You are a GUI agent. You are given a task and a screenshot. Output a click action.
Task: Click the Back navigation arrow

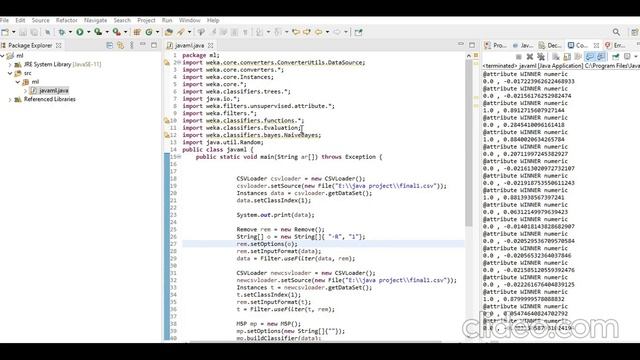click(x=318, y=32)
